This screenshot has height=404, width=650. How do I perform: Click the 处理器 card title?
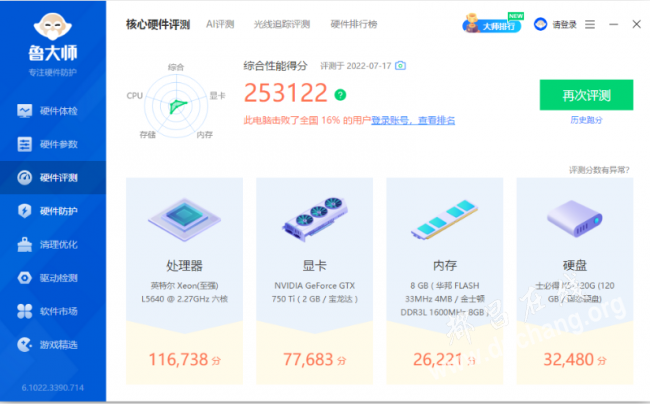tap(184, 266)
